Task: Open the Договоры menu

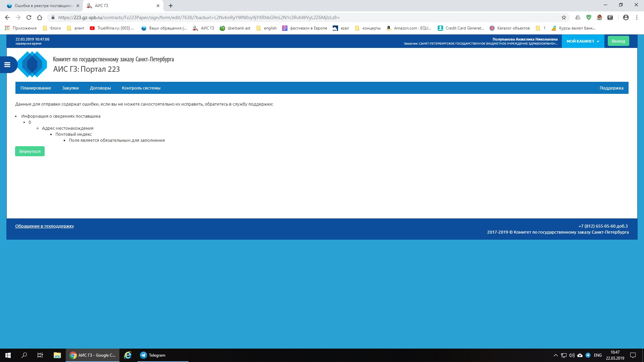Action: pos(100,88)
